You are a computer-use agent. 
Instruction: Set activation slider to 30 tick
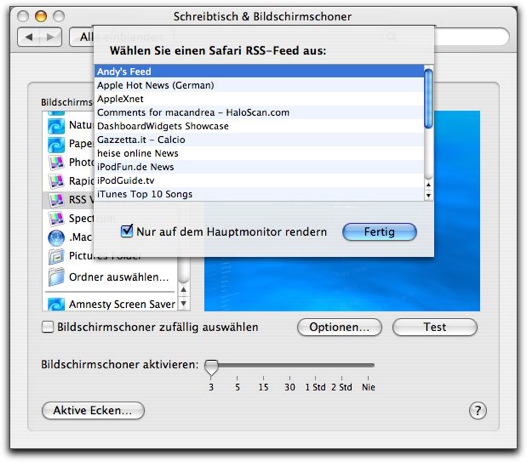click(290, 378)
